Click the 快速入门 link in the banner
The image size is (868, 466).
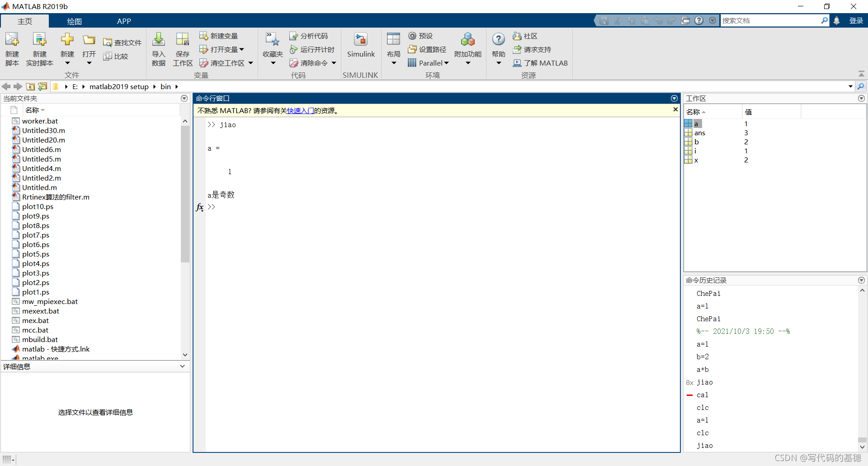[x=301, y=110]
